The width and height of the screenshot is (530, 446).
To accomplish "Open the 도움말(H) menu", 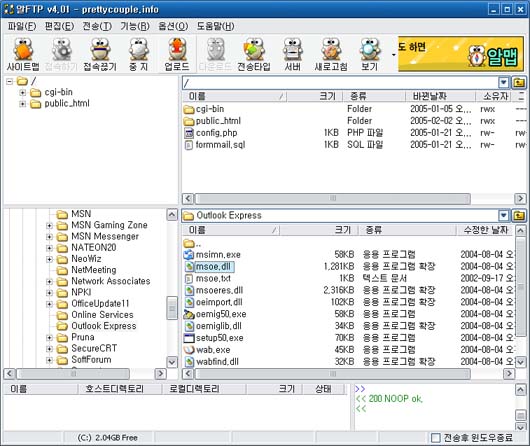I will 216,26.
